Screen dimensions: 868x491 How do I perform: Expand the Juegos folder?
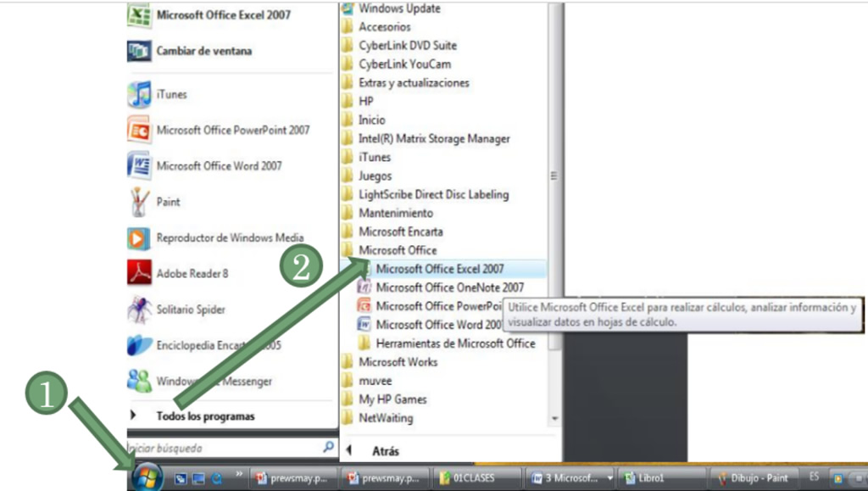[x=375, y=176]
